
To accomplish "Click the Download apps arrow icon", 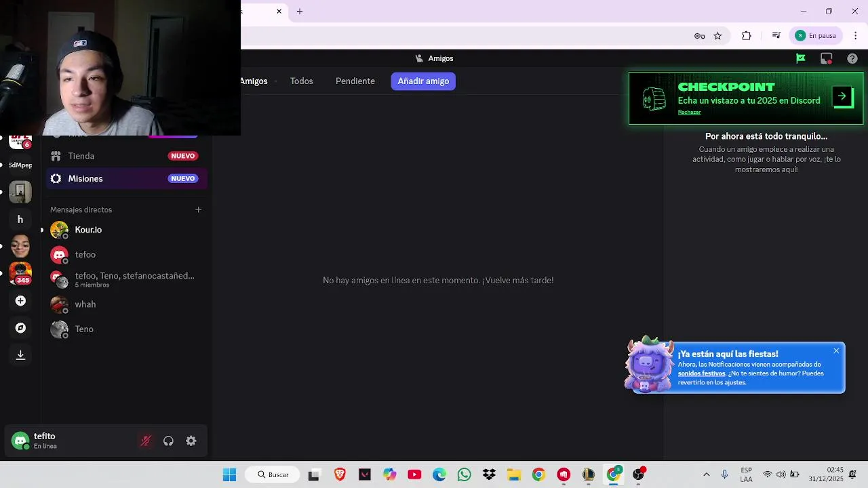I will [x=20, y=354].
